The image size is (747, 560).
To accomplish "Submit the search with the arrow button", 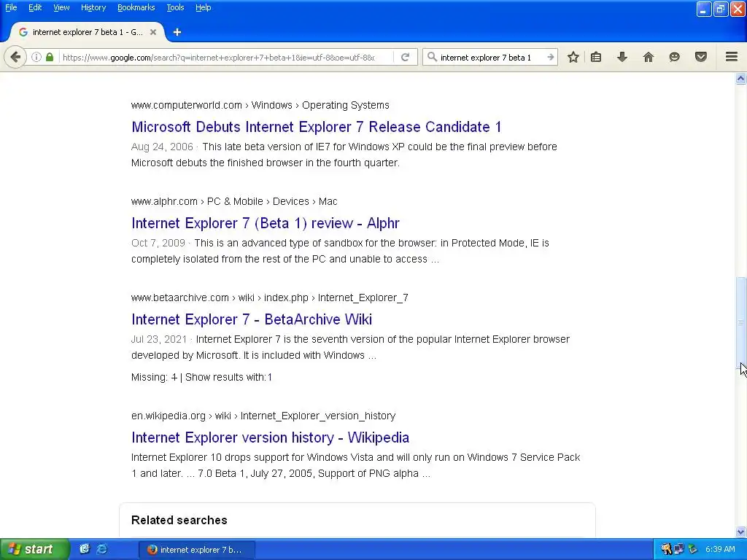I will coord(550,57).
